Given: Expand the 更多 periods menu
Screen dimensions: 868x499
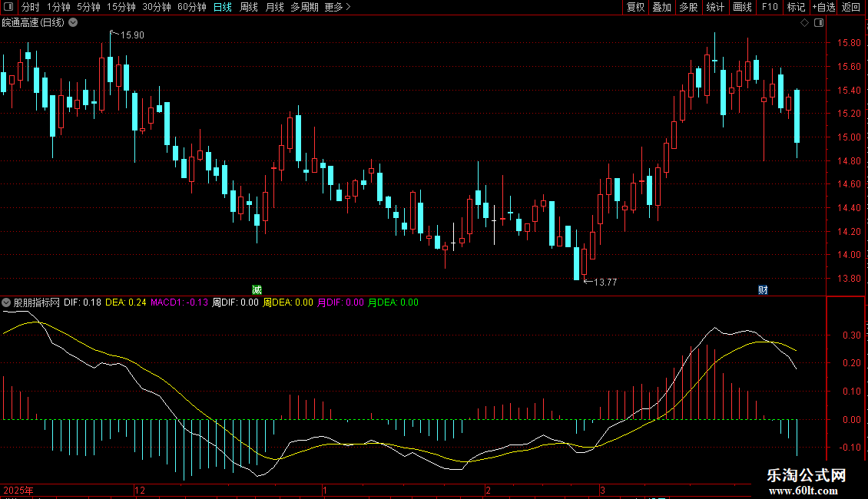Looking at the screenshot, I should click(337, 7).
